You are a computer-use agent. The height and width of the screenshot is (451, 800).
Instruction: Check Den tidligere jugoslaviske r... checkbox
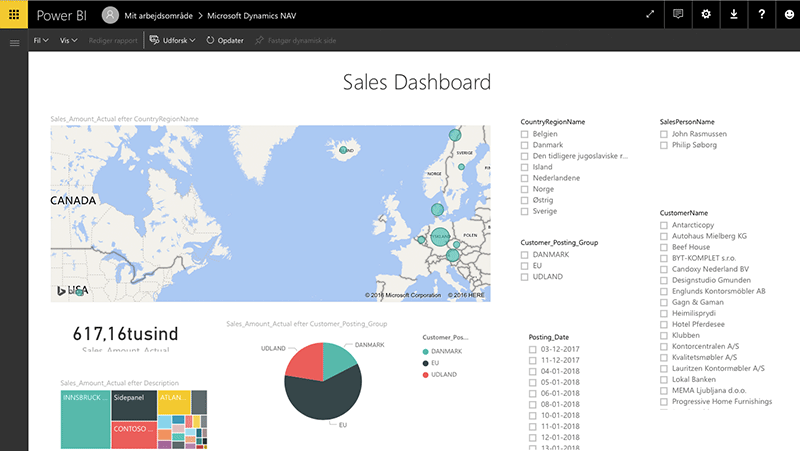click(524, 157)
